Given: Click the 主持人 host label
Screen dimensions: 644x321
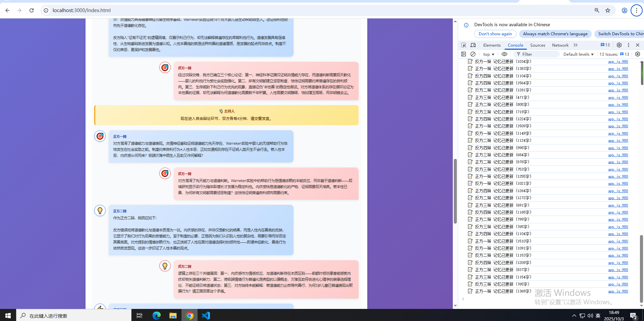Looking at the screenshot, I should [229, 111].
